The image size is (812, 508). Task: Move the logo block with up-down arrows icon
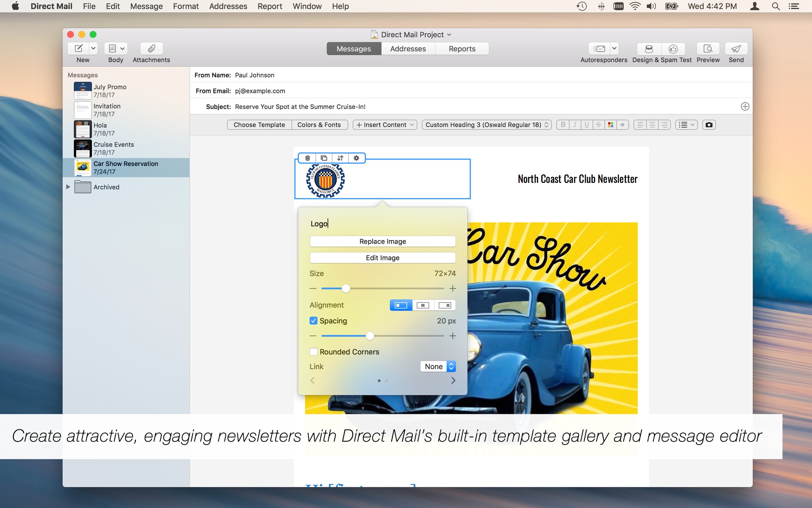tap(340, 158)
